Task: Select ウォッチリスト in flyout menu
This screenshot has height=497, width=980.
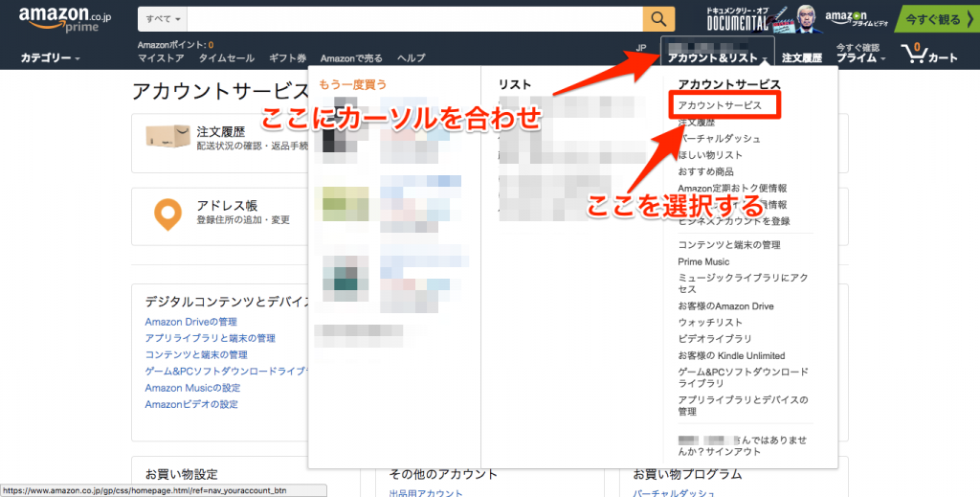Action: pyautogui.click(x=710, y=323)
